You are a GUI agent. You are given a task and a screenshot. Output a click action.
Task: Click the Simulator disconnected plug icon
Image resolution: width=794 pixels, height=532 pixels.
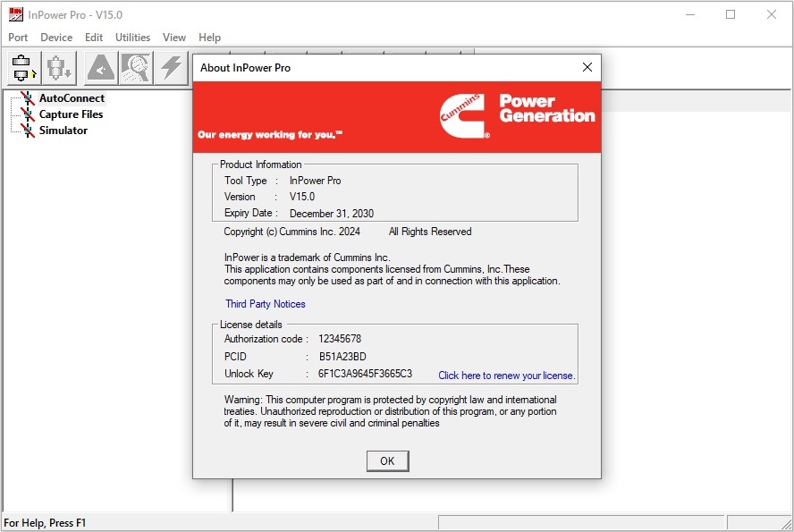click(x=28, y=131)
